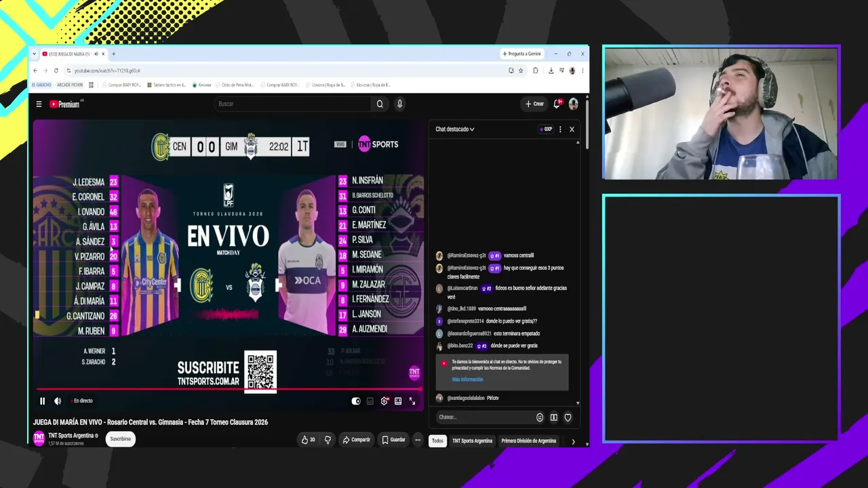
Task: Open the player settings gear
Action: pyautogui.click(x=384, y=401)
